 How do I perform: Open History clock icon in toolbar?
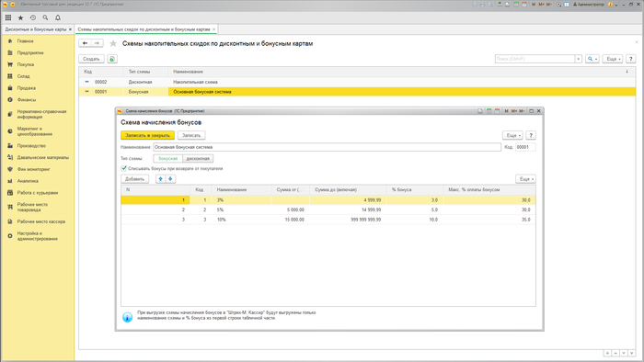pos(33,17)
